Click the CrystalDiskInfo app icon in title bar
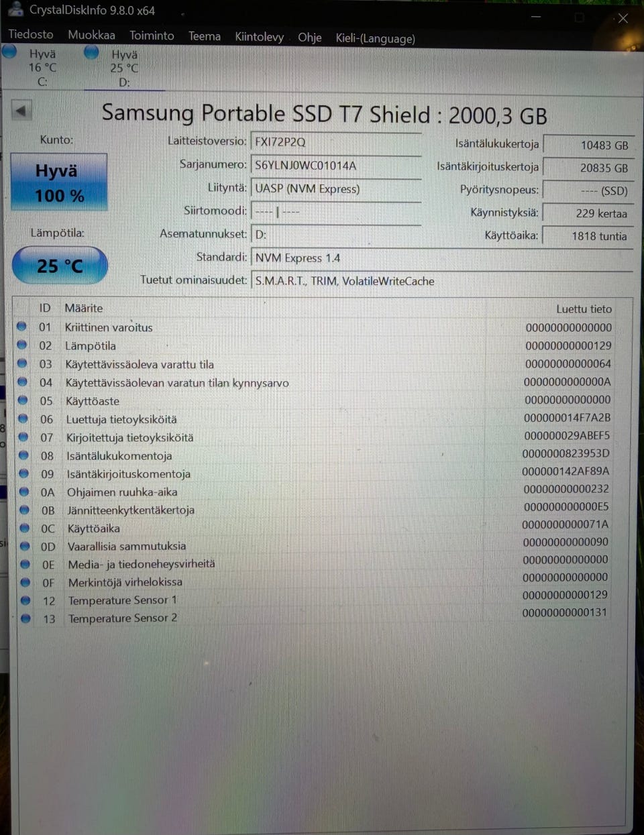Screen dimensions: 644x835 (x=15, y=9)
